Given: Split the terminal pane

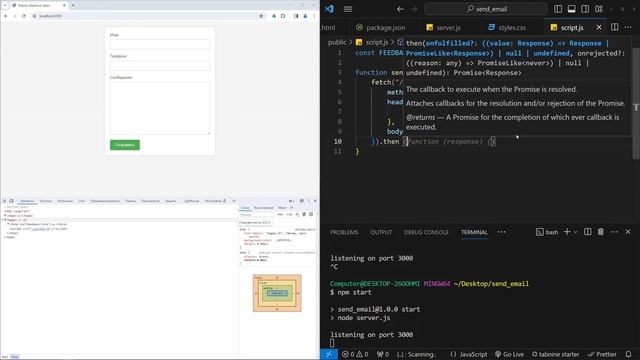Looking at the screenshot, I should (588, 232).
